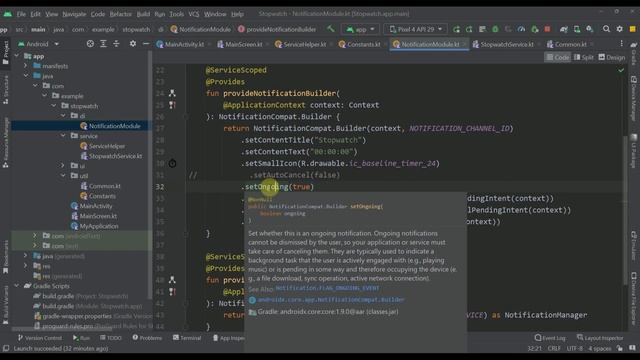Open the app run configuration dropdown
The width and height of the screenshot is (640, 360).
coord(360,29)
